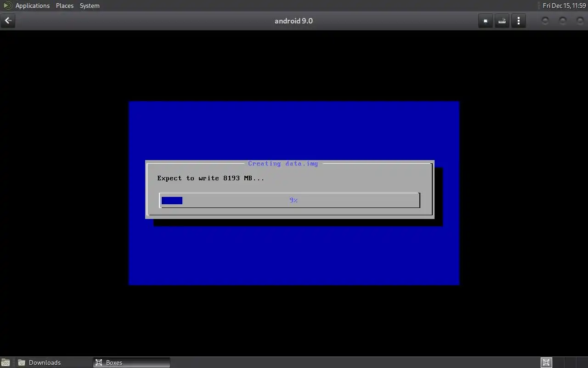
Task: Open the clock showing Fri Dec 15, 11:59
Action: click(x=564, y=6)
